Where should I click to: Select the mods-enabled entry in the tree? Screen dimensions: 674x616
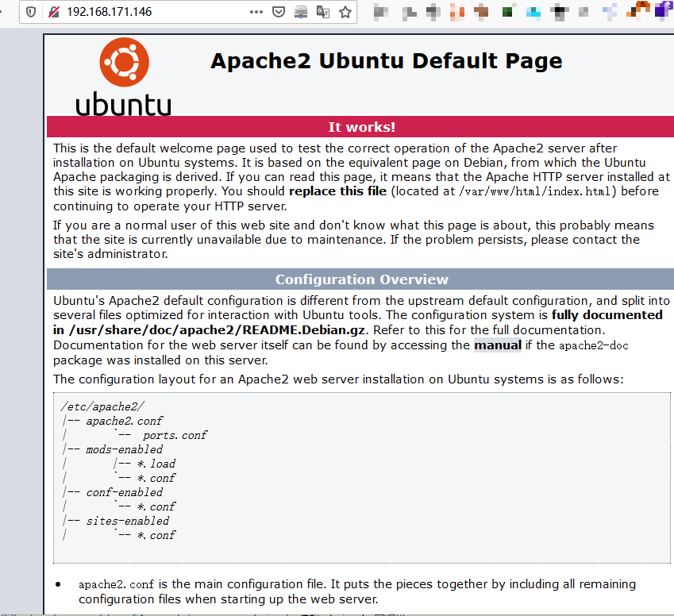point(125,449)
